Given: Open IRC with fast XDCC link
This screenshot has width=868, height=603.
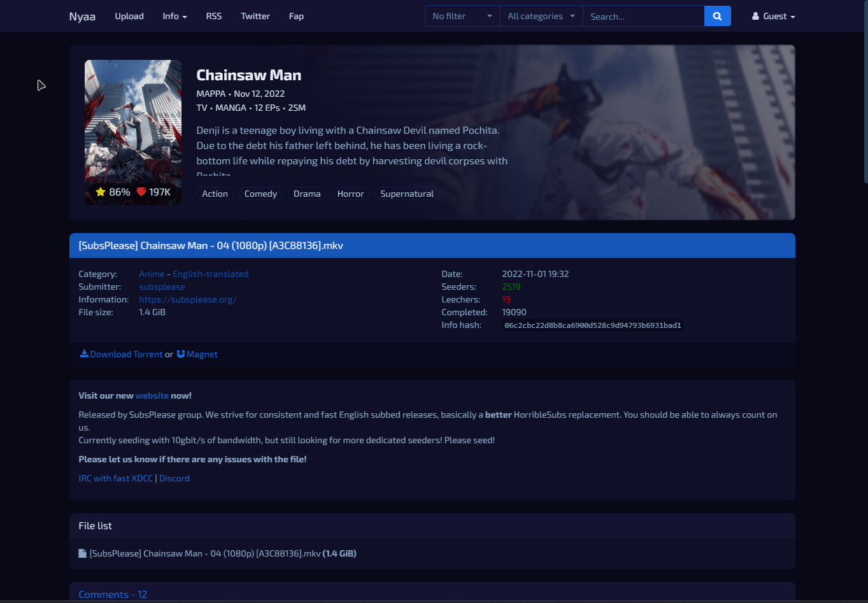Looking at the screenshot, I should coord(115,478).
